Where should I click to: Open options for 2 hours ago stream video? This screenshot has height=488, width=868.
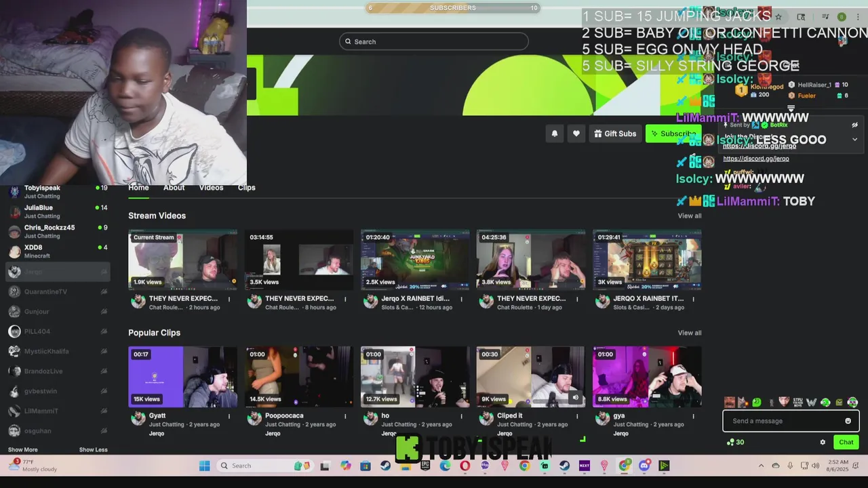(x=229, y=299)
